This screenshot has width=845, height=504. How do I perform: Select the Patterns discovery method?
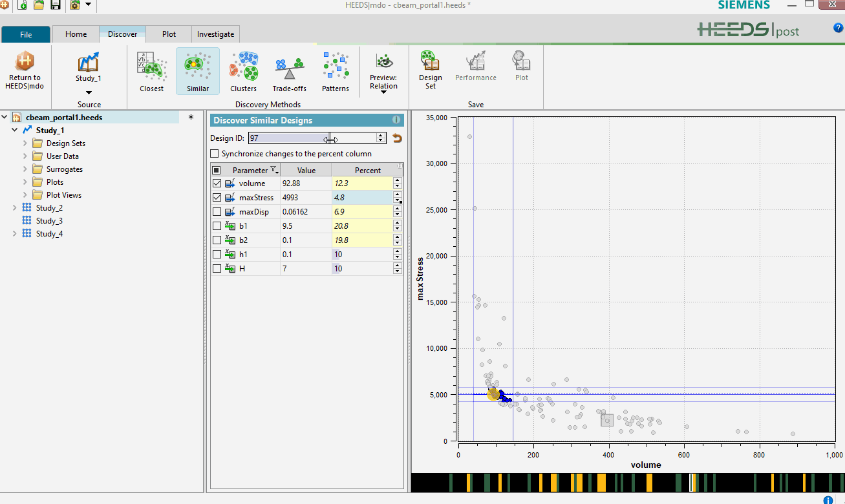click(336, 71)
